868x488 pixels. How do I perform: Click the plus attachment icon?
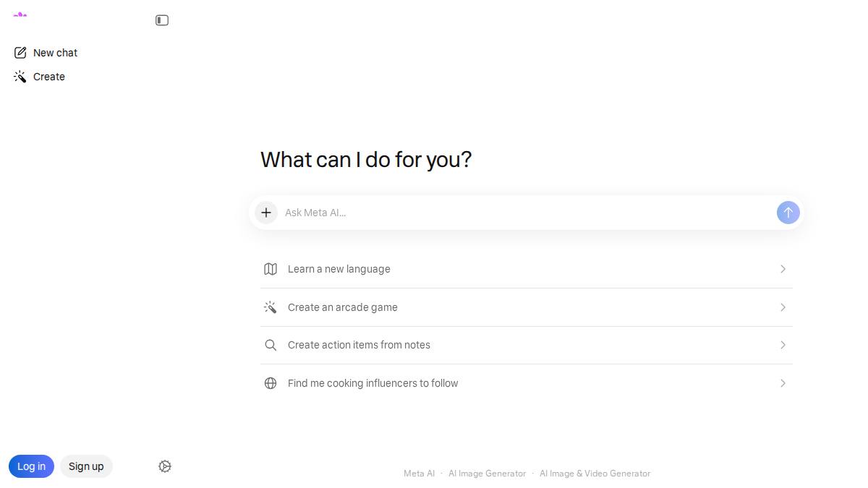coord(266,213)
